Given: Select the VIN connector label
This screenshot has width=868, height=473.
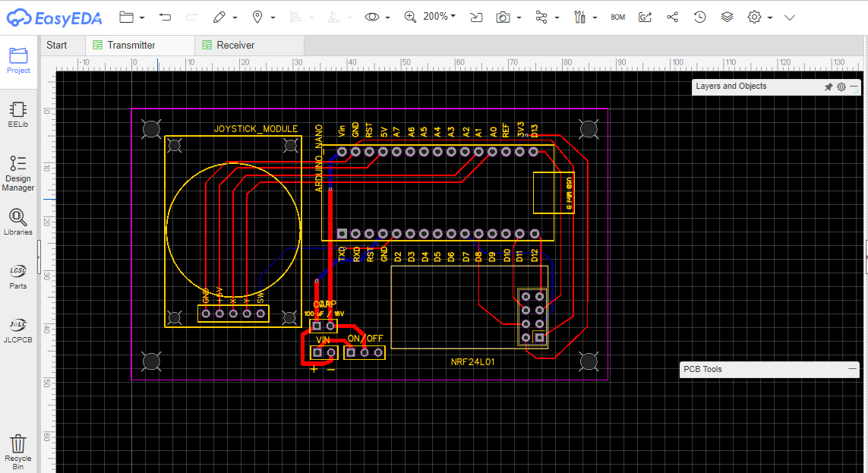Looking at the screenshot, I should pyautogui.click(x=323, y=339).
